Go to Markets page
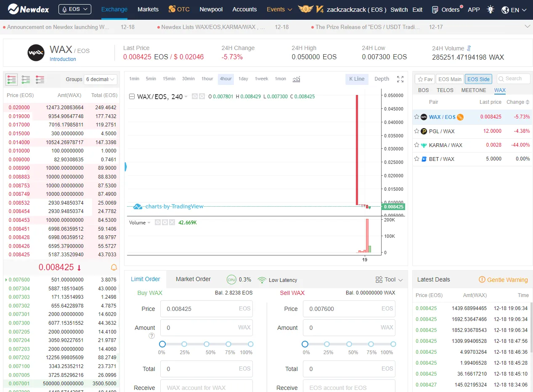The width and height of the screenshot is (533, 392). click(148, 9)
